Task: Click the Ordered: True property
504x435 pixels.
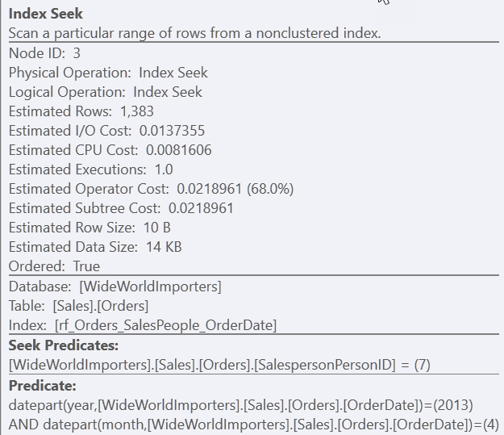Action: point(54,266)
